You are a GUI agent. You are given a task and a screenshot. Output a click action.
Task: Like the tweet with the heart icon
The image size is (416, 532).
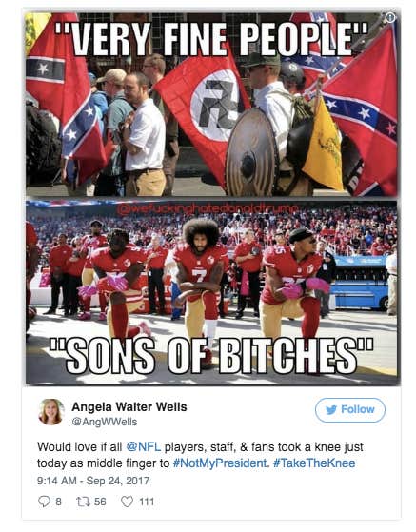point(128,502)
